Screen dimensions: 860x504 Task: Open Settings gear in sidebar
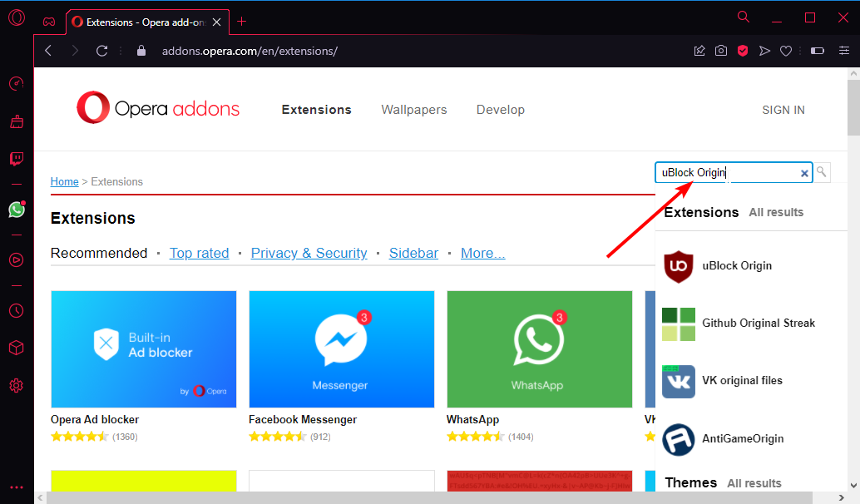(x=17, y=386)
